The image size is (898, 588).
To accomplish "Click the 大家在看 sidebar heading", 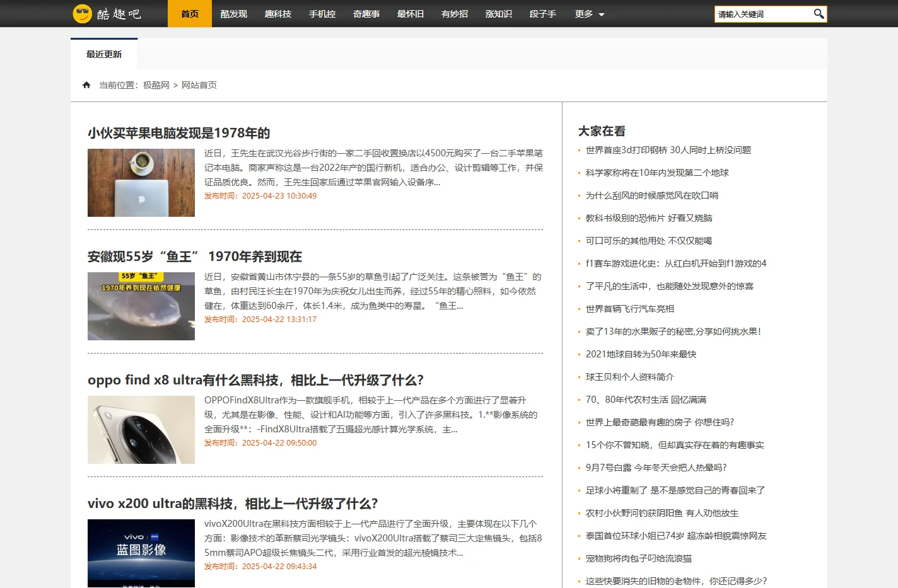I will click(602, 131).
